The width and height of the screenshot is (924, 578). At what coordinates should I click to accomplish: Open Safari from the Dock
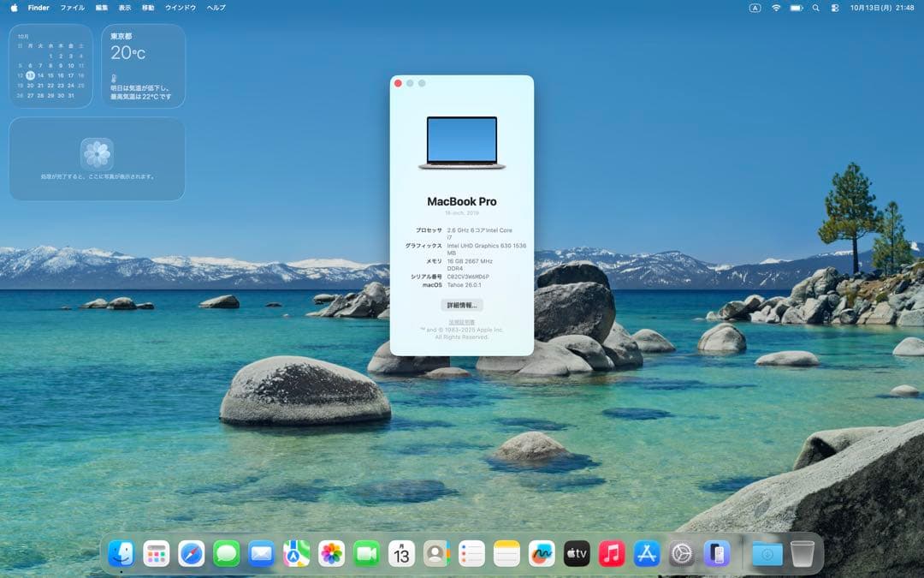(198, 554)
